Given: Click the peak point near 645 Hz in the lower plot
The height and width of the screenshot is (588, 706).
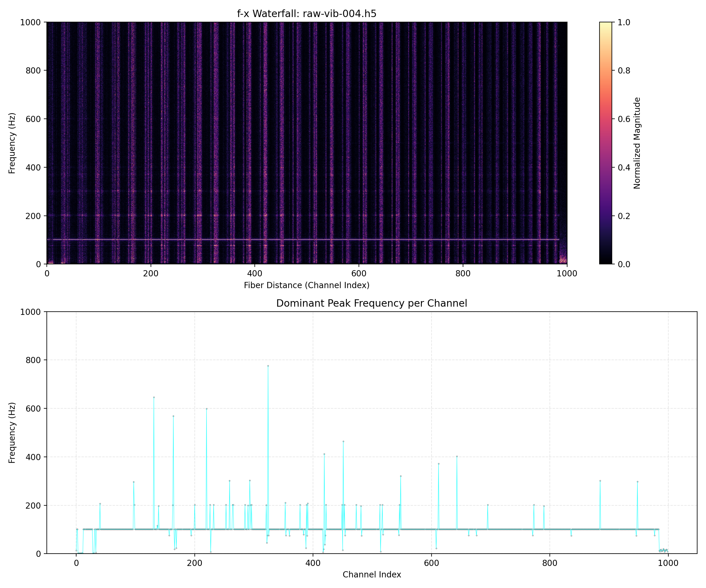Looking at the screenshot, I should 154,397.
